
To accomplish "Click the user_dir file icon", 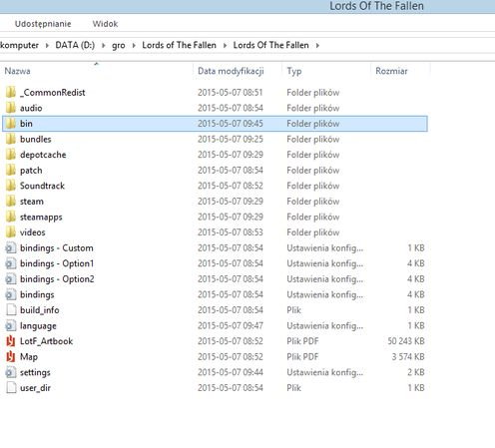I will 11,388.
